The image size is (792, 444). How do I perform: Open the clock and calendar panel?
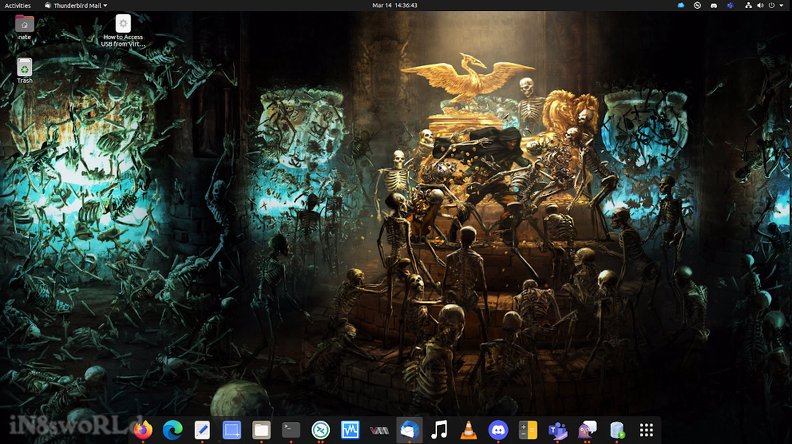click(x=395, y=5)
